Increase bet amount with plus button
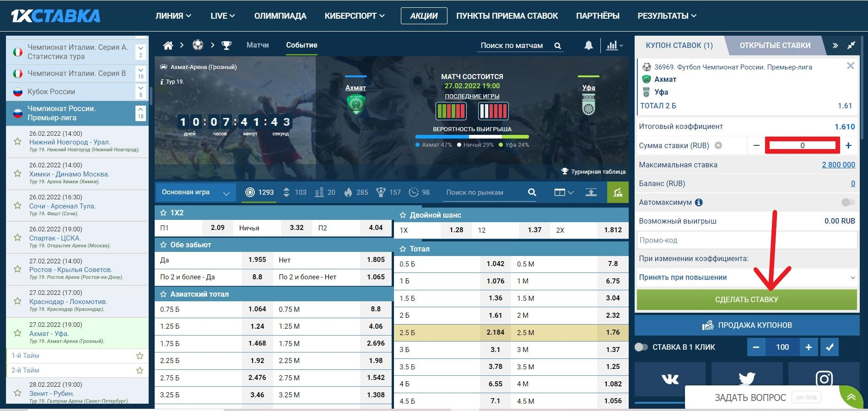The image size is (868, 411). 848,145
